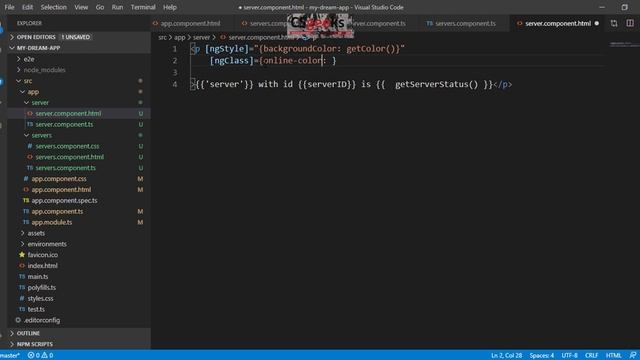
Task: Open styles.css file
Action: [x=40, y=298]
